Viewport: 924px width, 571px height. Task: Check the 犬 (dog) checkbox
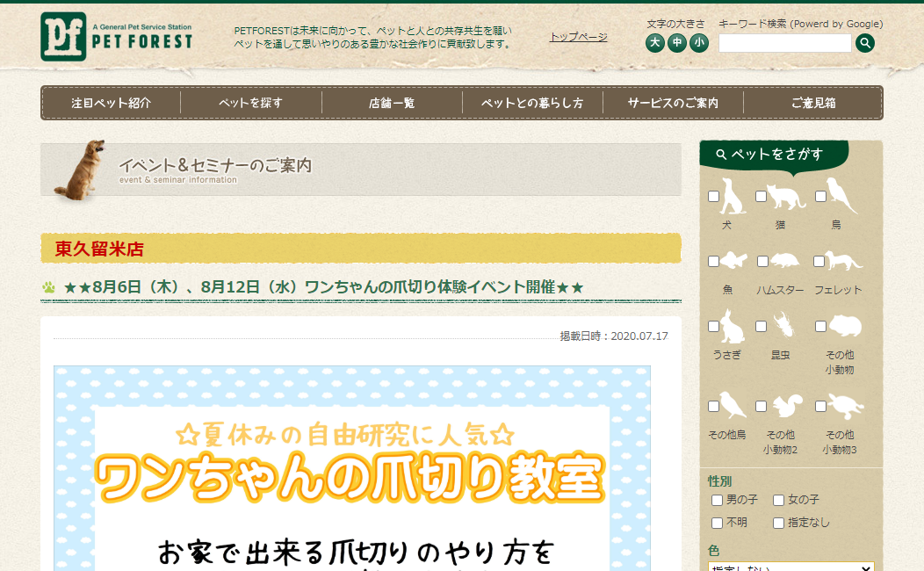pyautogui.click(x=713, y=196)
